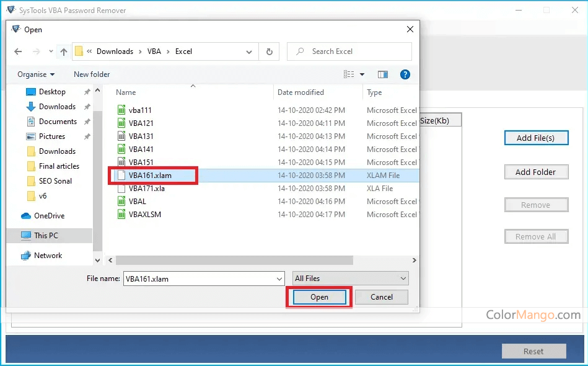
Task: Click Reset in SysTools window
Action: click(533, 351)
